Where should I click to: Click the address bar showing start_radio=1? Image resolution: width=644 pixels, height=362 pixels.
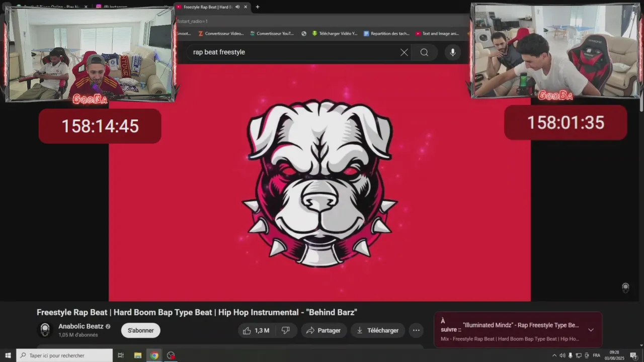322,21
